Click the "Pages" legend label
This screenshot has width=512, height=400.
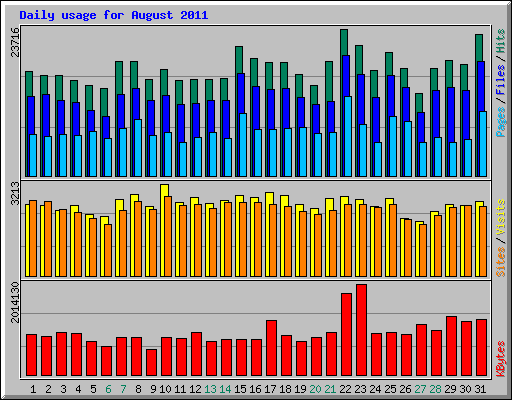501,122
